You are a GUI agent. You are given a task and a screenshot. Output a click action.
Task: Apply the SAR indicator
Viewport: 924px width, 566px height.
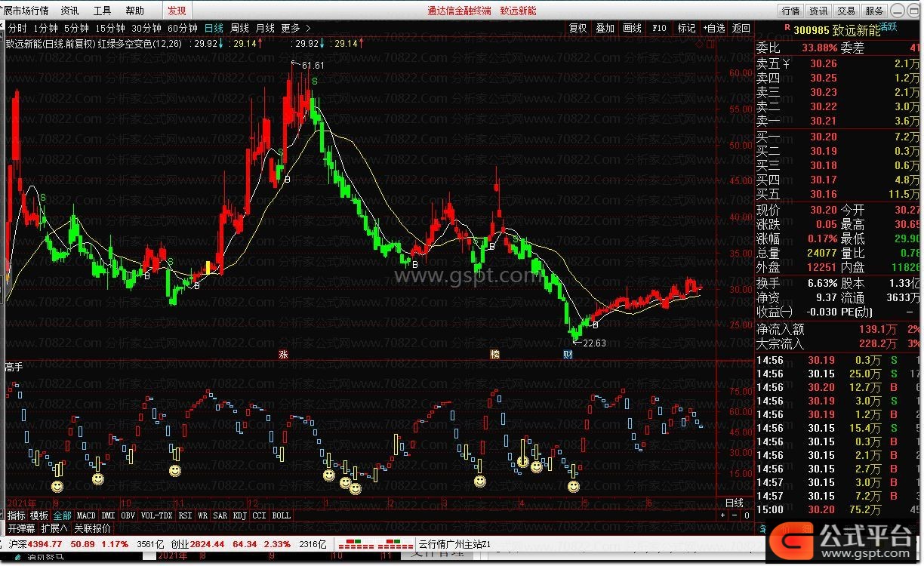(x=220, y=515)
